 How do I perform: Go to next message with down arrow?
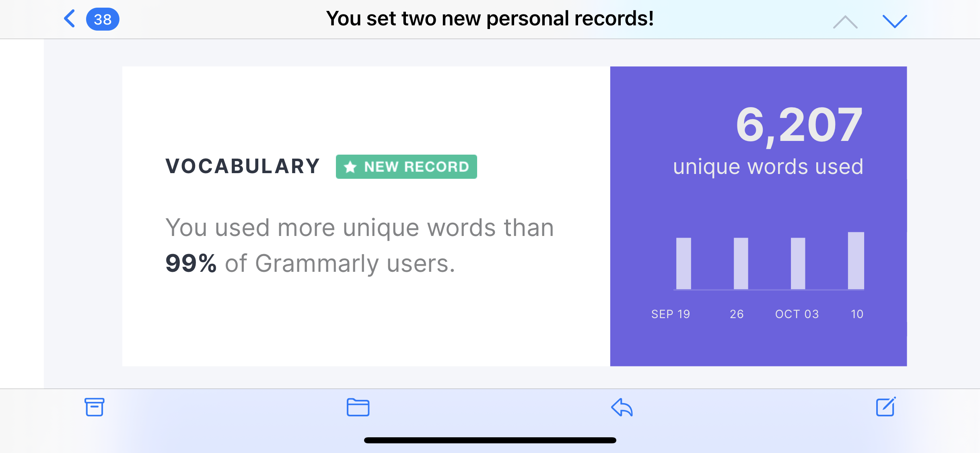[x=894, y=21]
